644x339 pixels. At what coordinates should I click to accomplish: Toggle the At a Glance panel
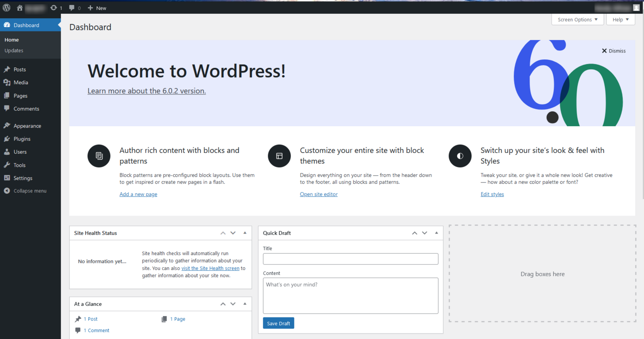245,304
